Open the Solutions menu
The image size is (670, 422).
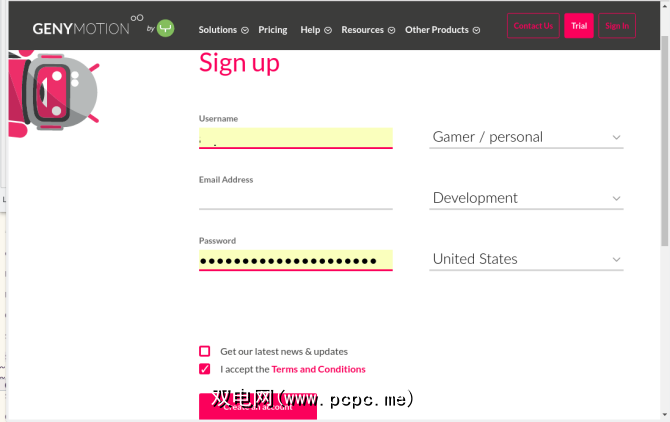point(218,30)
